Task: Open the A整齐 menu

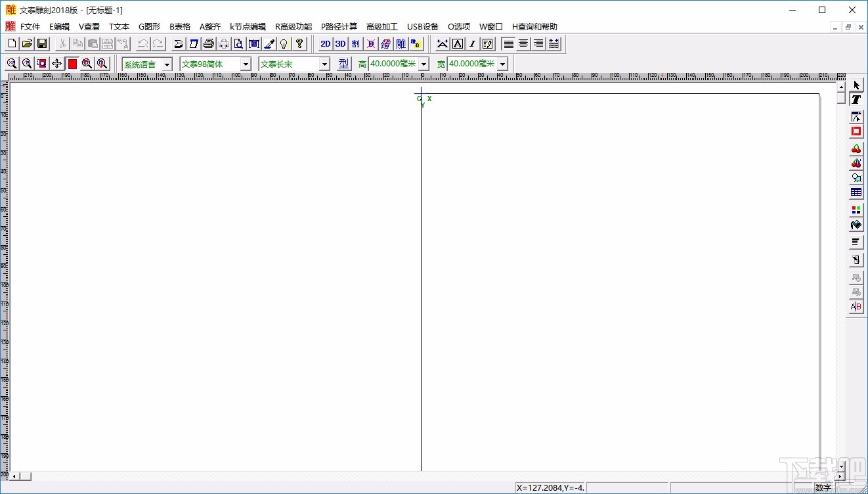Action: 210,27
